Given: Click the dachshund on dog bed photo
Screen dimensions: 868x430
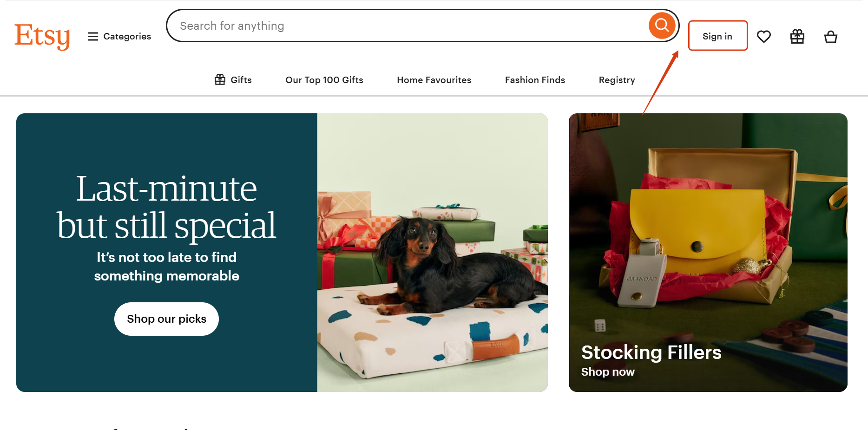Looking at the screenshot, I should (x=432, y=260).
